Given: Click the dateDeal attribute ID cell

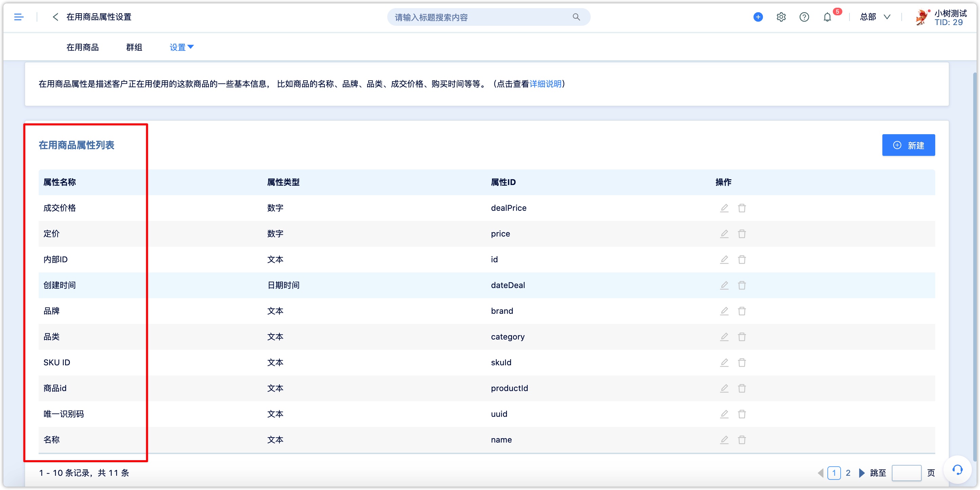Looking at the screenshot, I should 508,285.
